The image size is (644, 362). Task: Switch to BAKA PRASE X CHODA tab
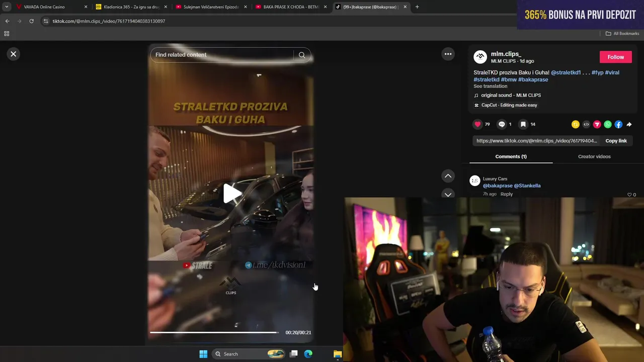tap(291, 7)
